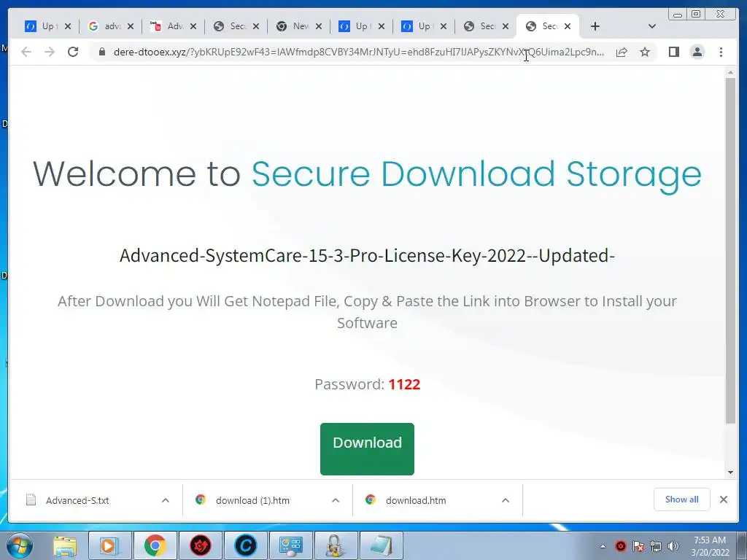Expand options for download (1).htm
The width and height of the screenshot is (747, 560).
pos(336,500)
